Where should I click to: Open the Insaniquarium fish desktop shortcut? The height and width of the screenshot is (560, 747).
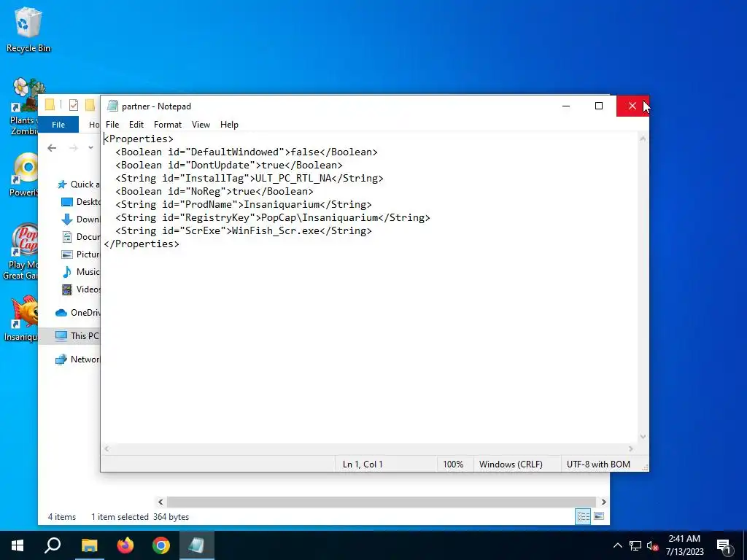pyautogui.click(x=22, y=318)
